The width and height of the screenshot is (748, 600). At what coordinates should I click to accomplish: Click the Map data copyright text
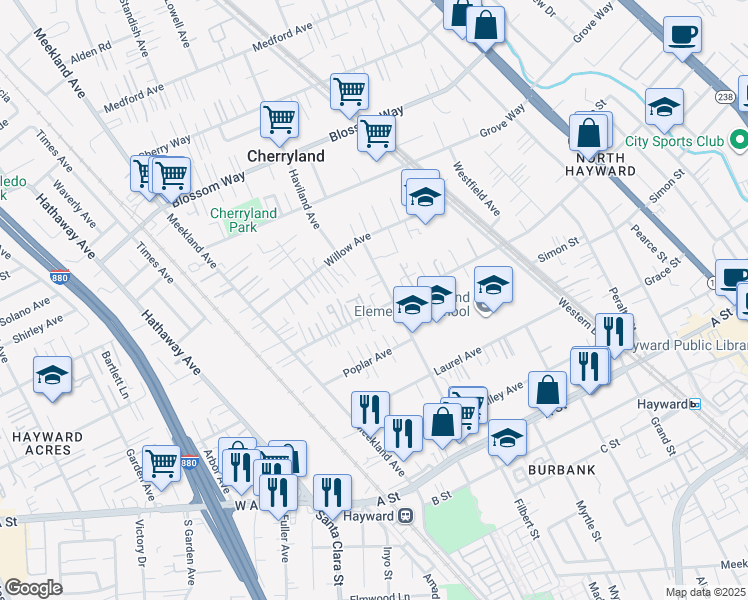pyautogui.click(x=706, y=592)
